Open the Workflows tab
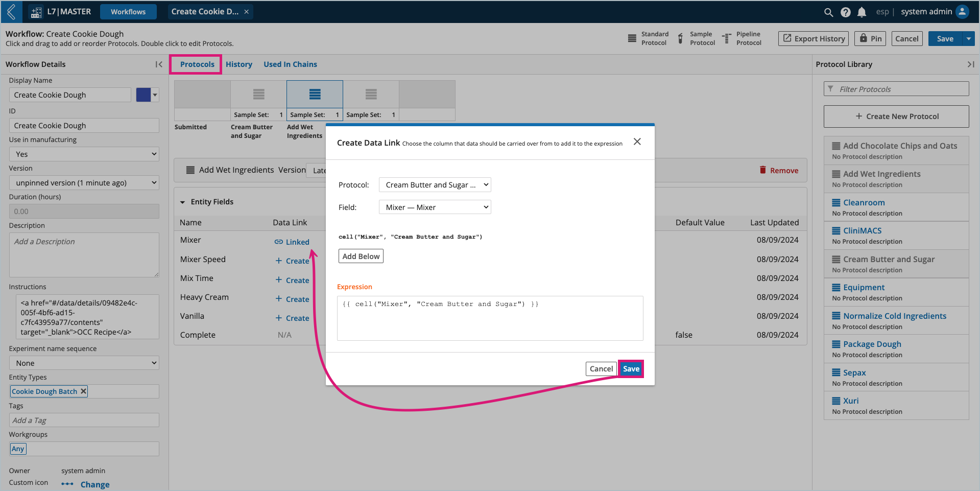 (x=128, y=12)
